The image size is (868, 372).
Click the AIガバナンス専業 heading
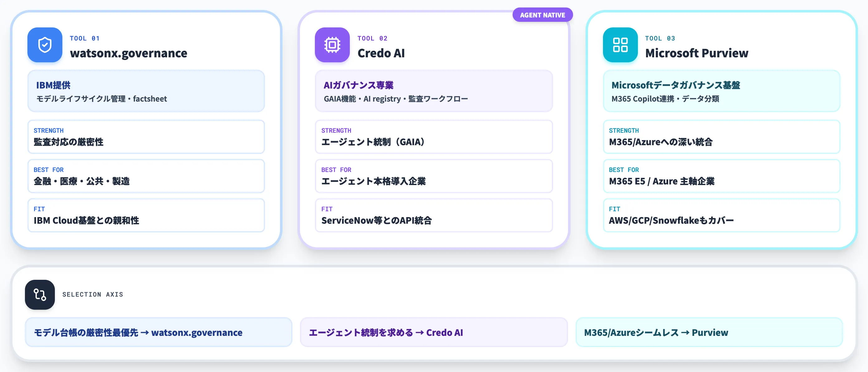tap(359, 85)
